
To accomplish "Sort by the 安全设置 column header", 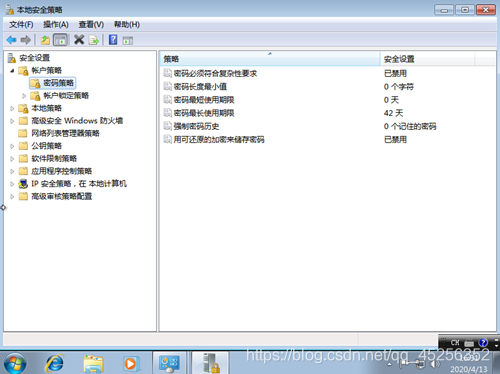I will [x=427, y=59].
